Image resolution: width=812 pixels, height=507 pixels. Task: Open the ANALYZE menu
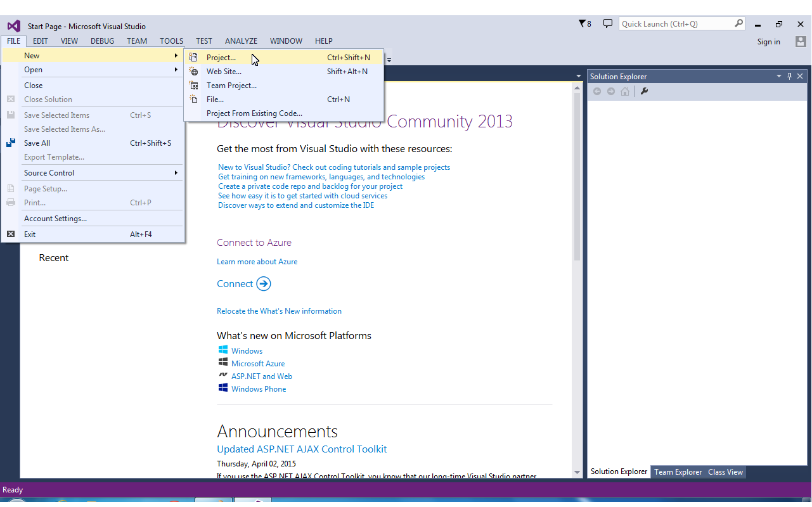click(242, 41)
